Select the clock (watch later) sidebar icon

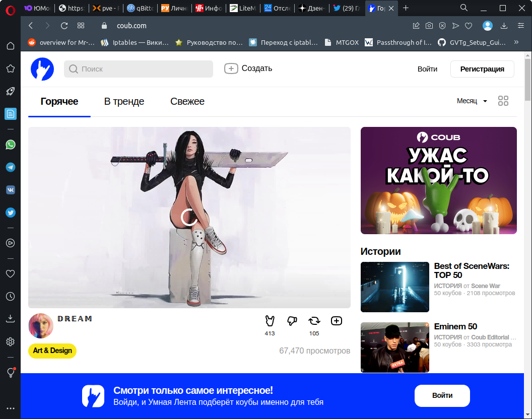tap(10, 297)
